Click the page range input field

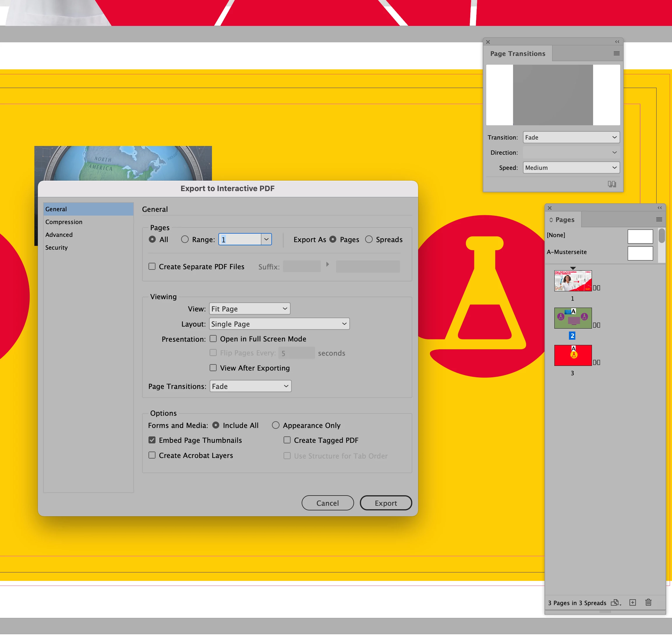tap(240, 239)
